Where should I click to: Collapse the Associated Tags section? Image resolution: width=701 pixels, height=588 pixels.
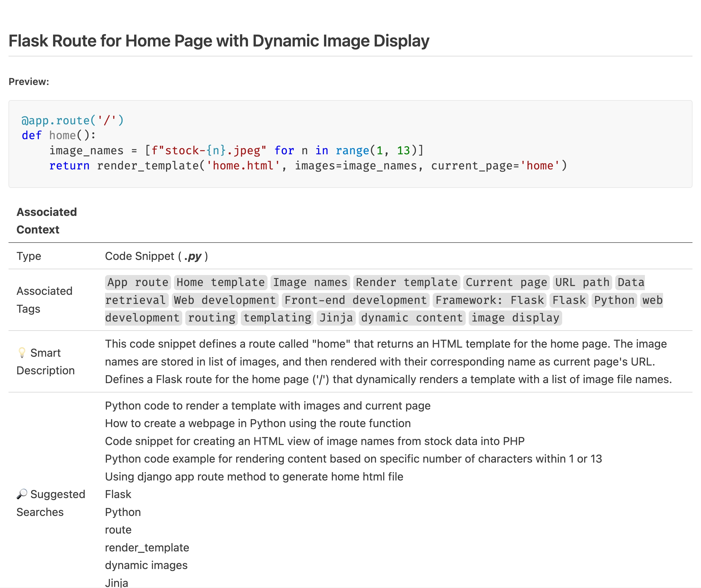click(47, 299)
